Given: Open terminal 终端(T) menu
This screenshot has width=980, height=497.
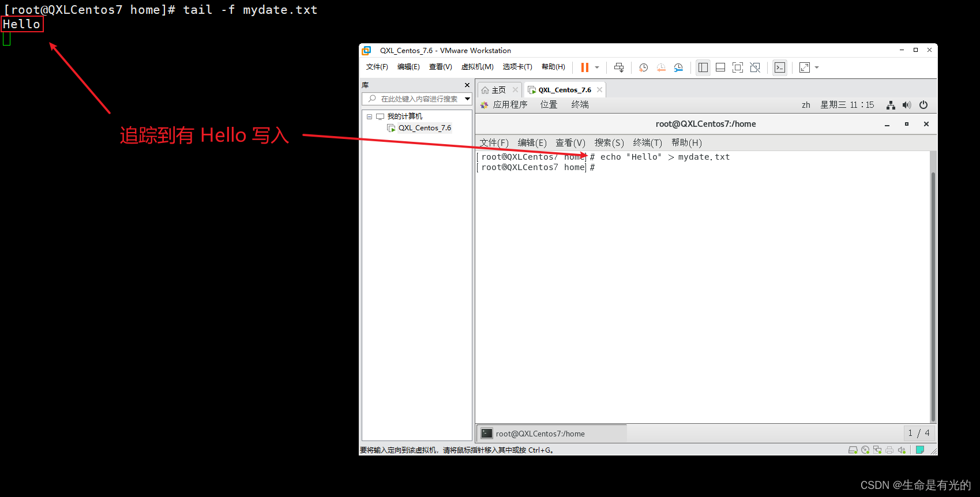Looking at the screenshot, I should point(647,142).
